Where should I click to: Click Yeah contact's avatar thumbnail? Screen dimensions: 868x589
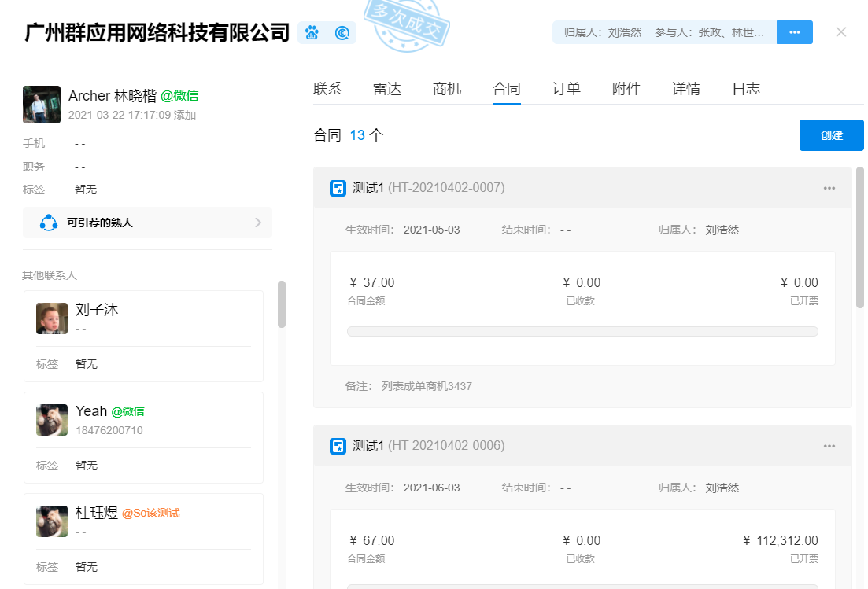(52, 420)
